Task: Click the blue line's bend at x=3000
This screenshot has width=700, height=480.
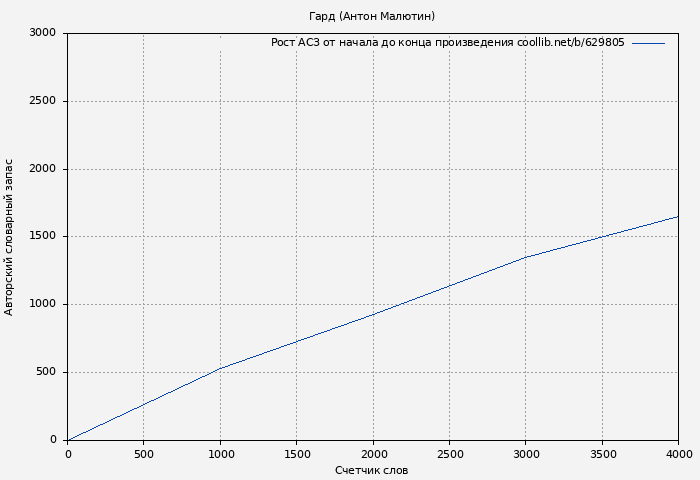Action: coord(526,257)
